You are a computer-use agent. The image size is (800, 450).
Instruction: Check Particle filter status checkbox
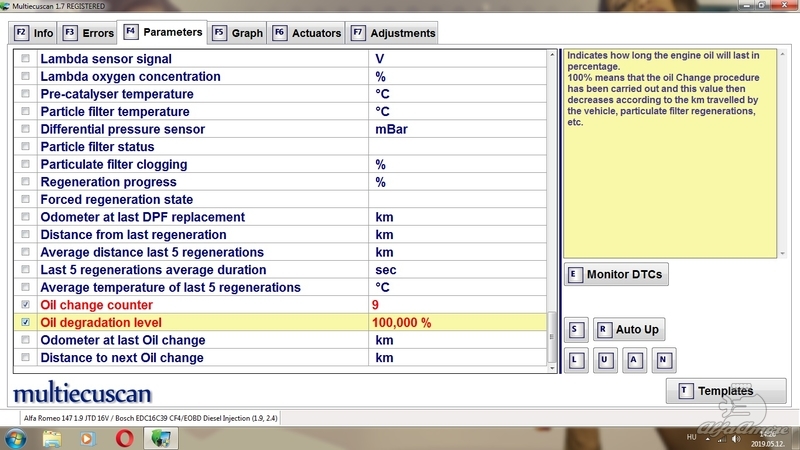[26, 146]
